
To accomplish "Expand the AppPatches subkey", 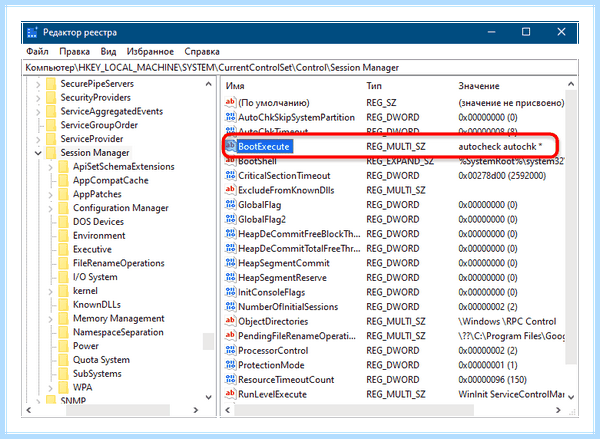I will 51,195.
